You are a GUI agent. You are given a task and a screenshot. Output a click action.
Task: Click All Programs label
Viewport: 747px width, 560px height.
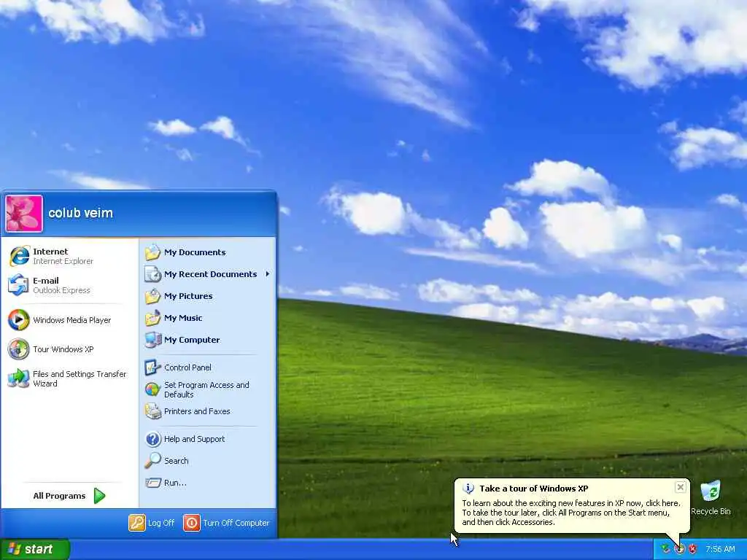60,496
